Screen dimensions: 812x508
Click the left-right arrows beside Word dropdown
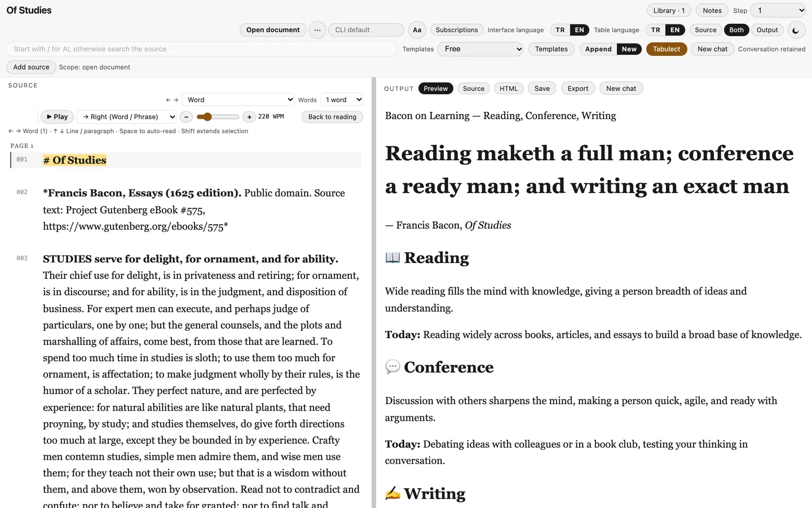172,100
